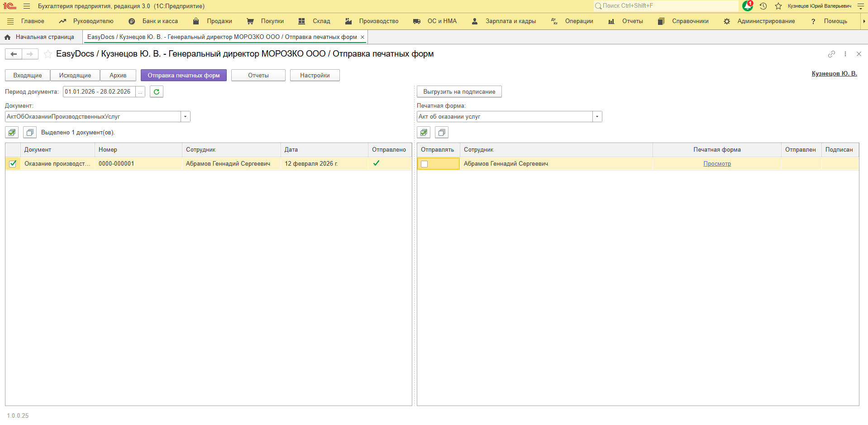The image size is (868, 425).
Task: Click the check-all icon above documents table
Action: coord(12,133)
